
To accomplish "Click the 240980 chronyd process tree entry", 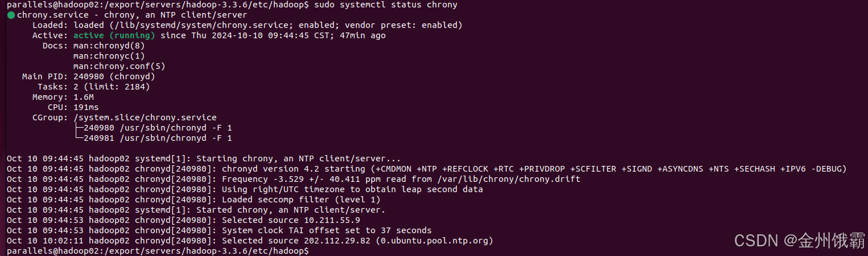I will (158, 128).
